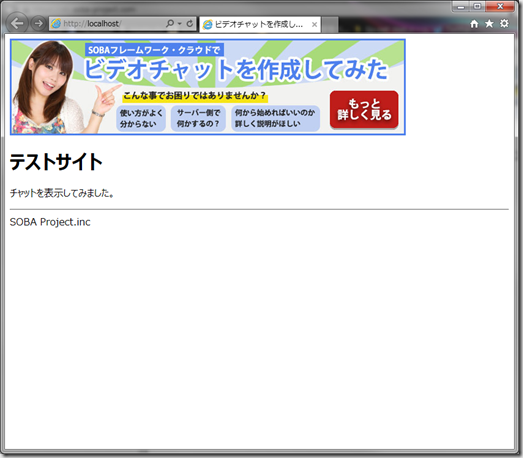Click the forward navigation arrow

click(38, 24)
